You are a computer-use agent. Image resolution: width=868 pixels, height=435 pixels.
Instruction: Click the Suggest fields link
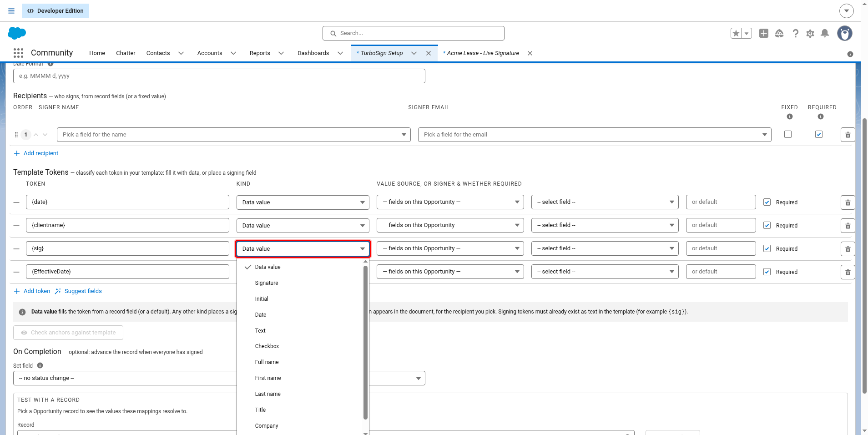[x=78, y=291]
